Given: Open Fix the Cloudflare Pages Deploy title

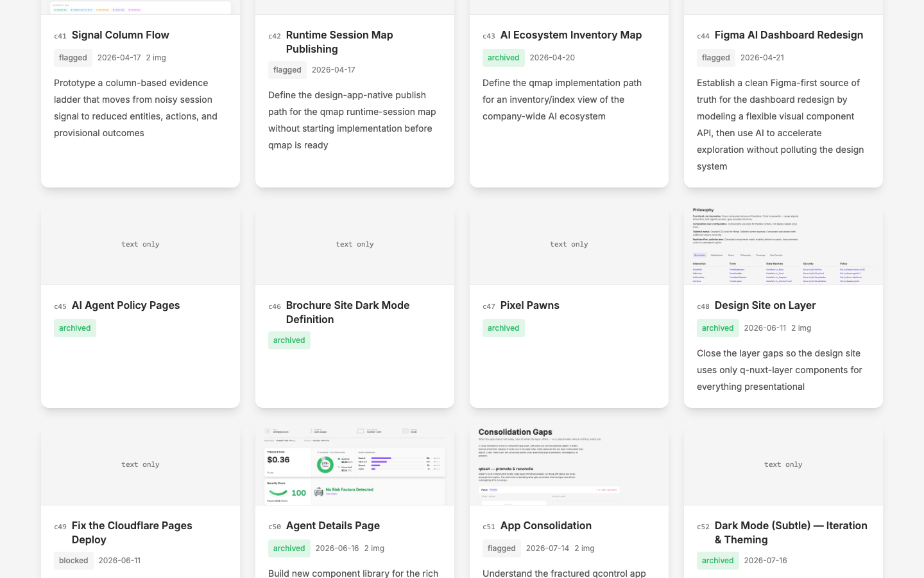Looking at the screenshot, I should click(132, 532).
